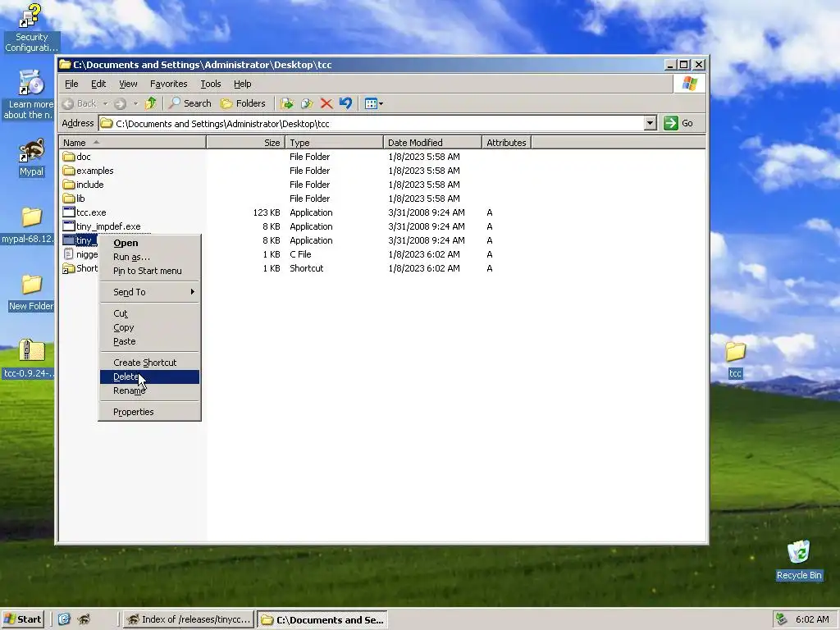The image size is (840, 630).
Task: Click the 6:02 AM taskbar clock
Action: [x=812, y=619]
